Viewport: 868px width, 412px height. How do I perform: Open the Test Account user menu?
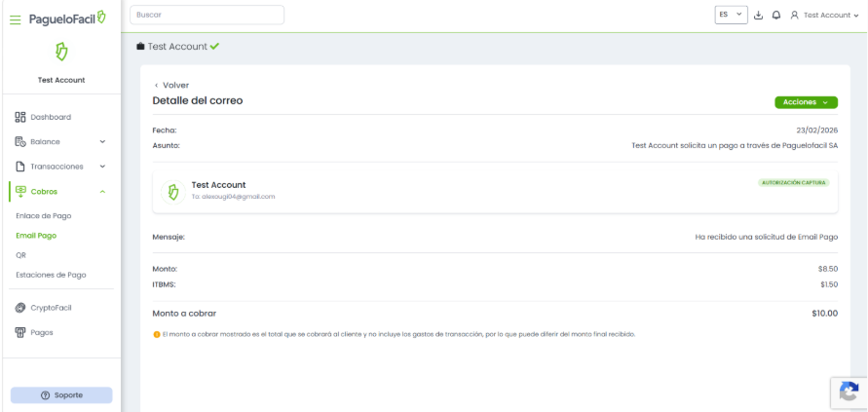[x=824, y=16]
